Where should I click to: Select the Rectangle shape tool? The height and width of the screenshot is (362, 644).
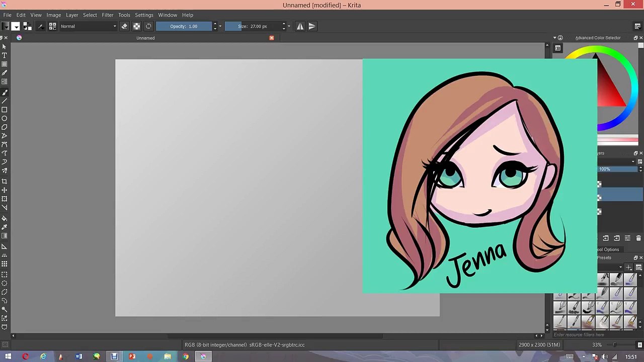[x=5, y=110]
